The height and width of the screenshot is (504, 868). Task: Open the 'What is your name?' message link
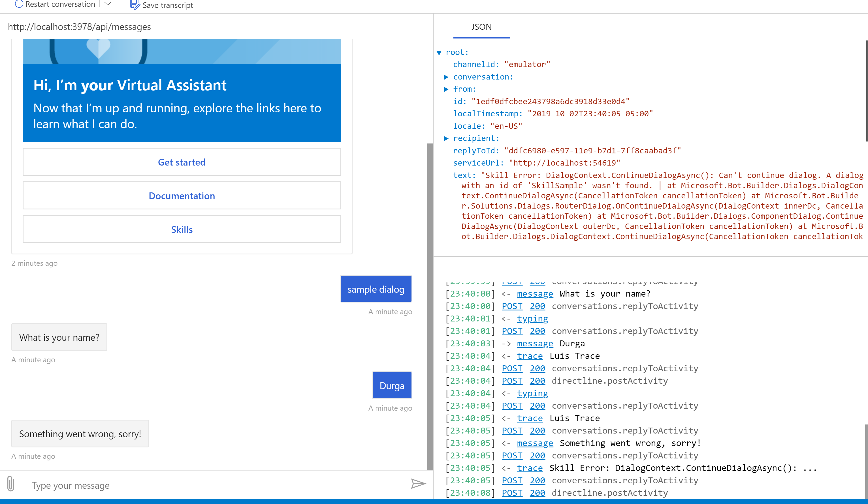pyautogui.click(x=535, y=293)
